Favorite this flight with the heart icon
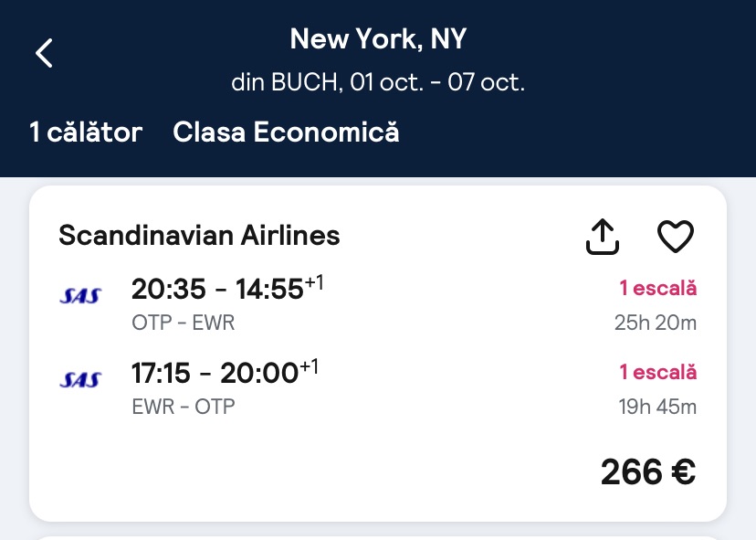The height and width of the screenshot is (540, 756). 676,237
